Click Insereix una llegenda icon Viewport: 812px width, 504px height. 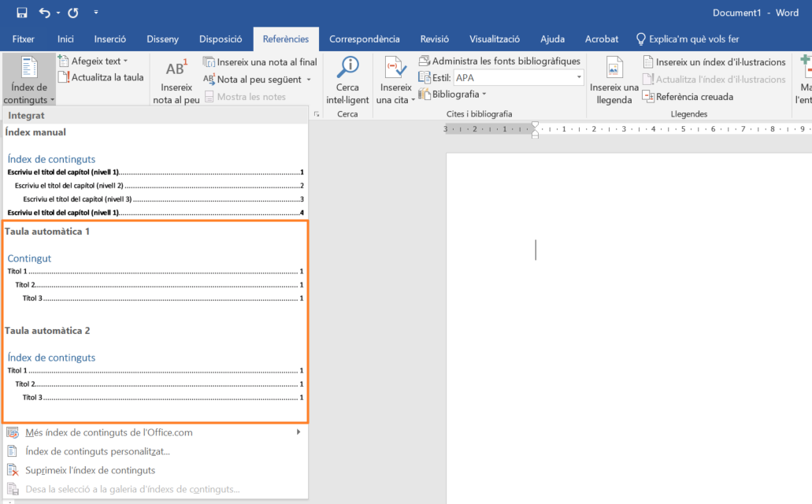tap(614, 81)
